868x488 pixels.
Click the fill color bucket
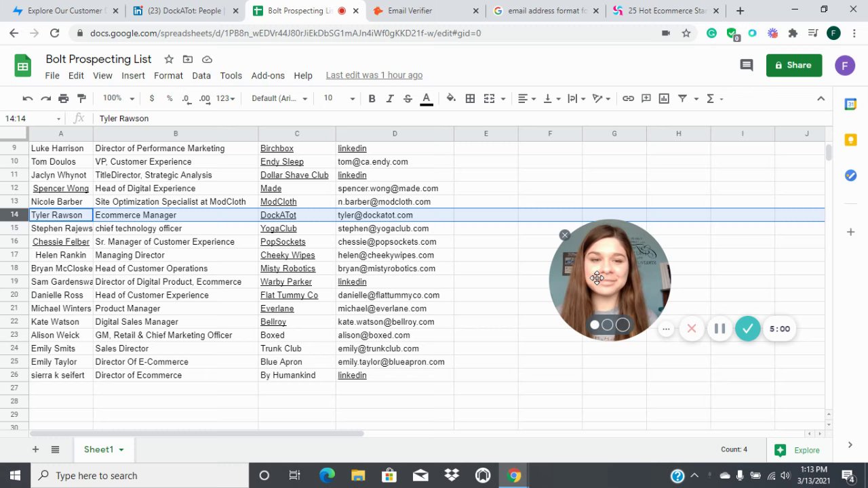pyautogui.click(x=451, y=98)
